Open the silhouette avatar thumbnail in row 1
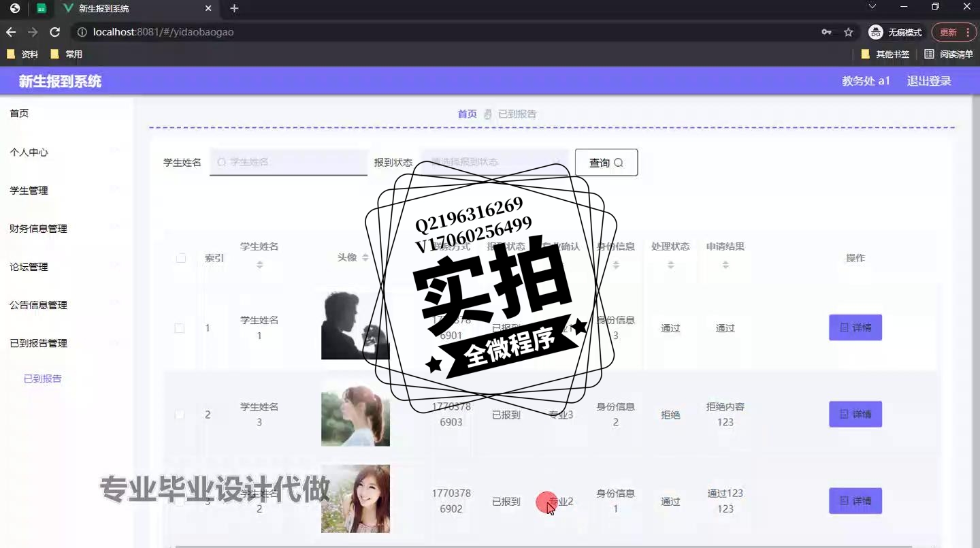 click(x=355, y=325)
